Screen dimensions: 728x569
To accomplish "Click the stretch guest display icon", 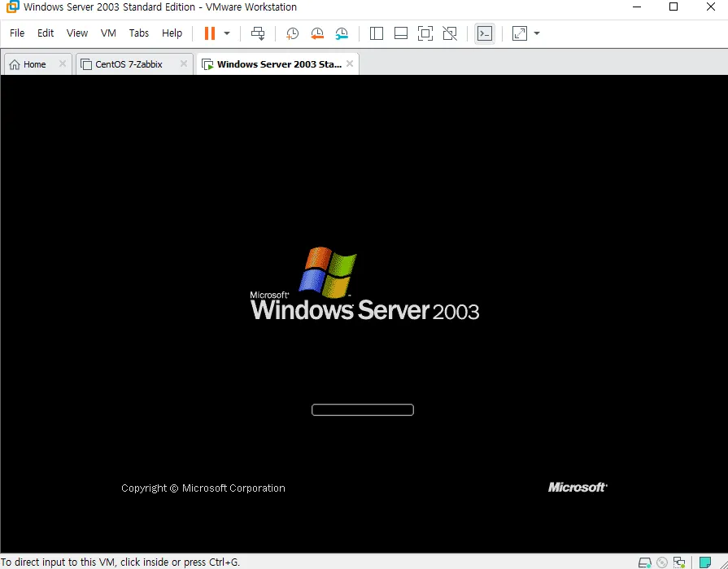I will pyautogui.click(x=520, y=33).
